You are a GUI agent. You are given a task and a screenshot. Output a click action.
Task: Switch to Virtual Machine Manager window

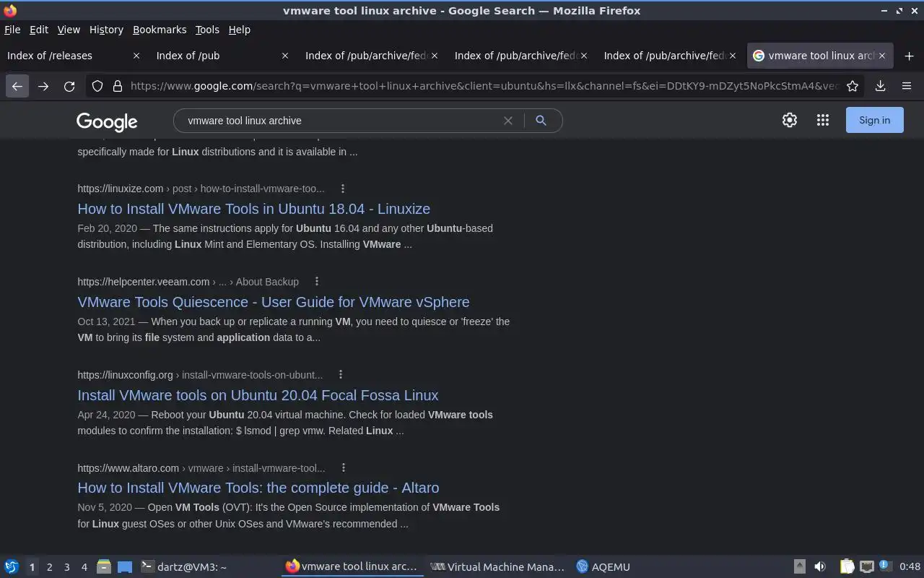[497, 566]
